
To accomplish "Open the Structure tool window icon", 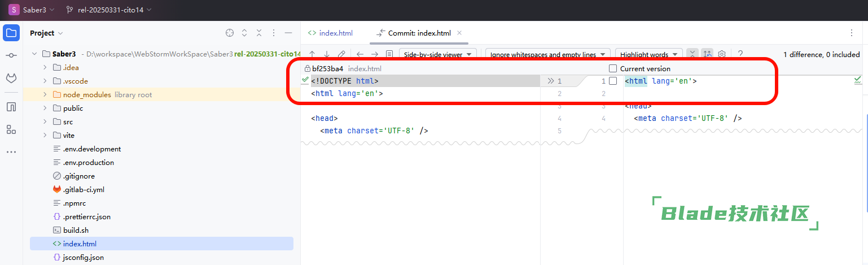I will tap(11, 107).
